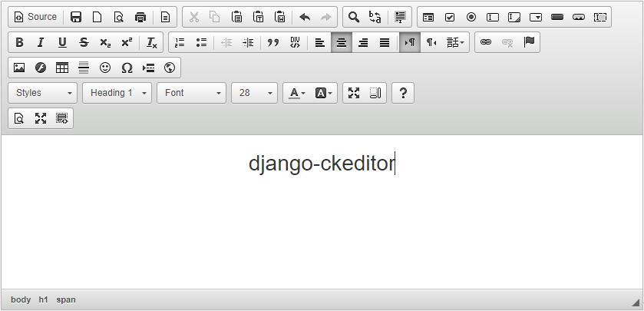The height and width of the screenshot is (311, 644).
Task: Toggle Italic formatting
Action: pyautogui.click(x=41, y=42)
